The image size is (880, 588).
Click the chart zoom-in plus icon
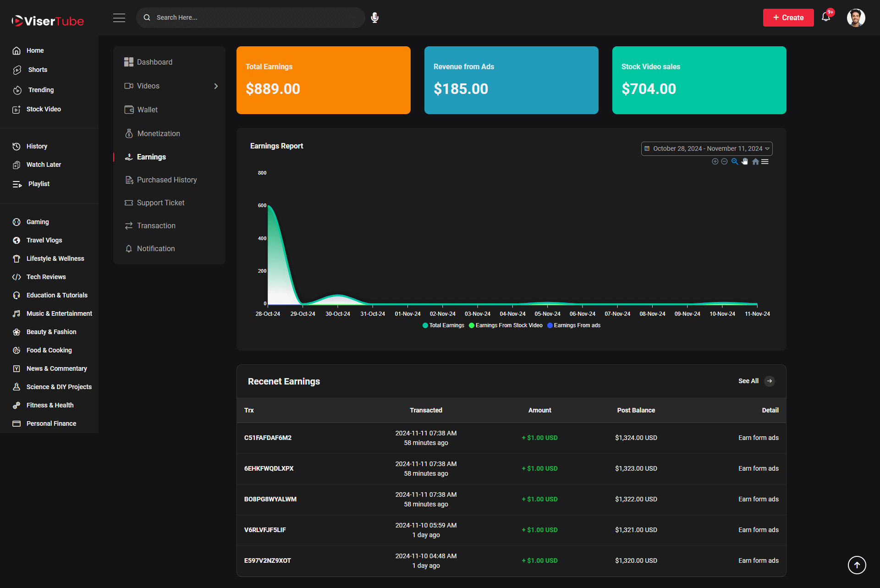715,161
